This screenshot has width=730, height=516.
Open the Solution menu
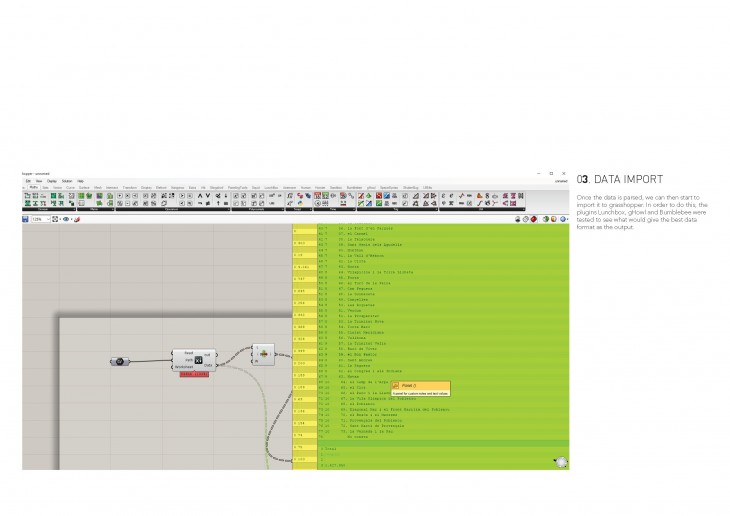[67, 181]
